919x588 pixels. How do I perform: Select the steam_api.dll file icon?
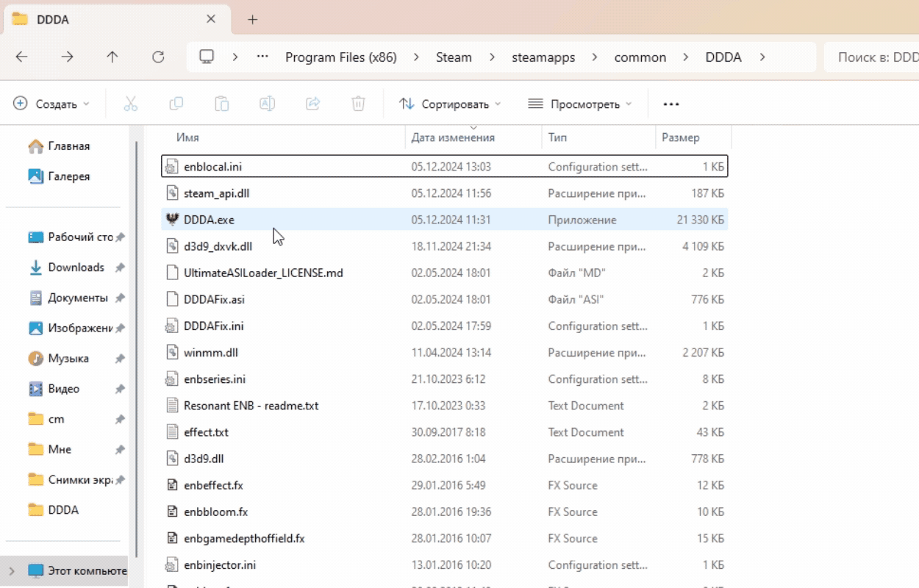click(172, 193)
